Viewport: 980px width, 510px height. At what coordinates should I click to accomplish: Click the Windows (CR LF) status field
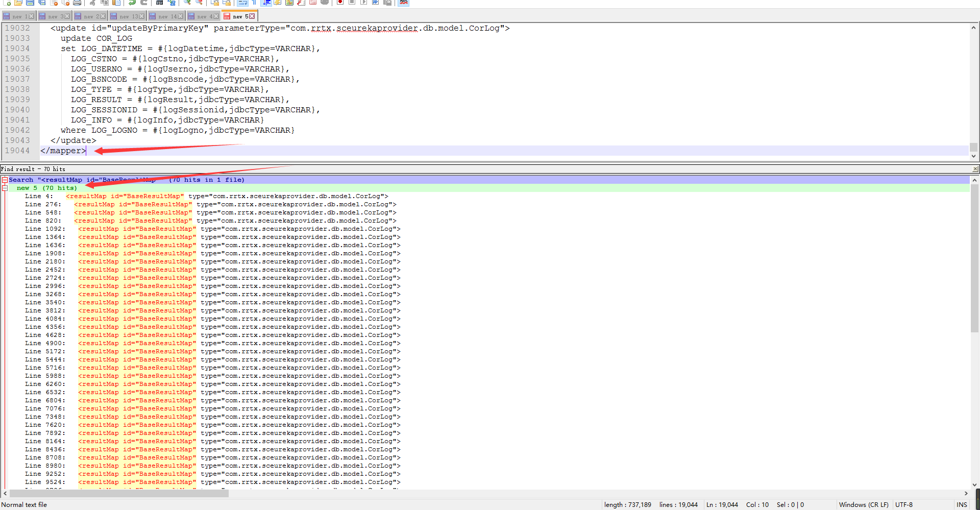click(864, 505)
